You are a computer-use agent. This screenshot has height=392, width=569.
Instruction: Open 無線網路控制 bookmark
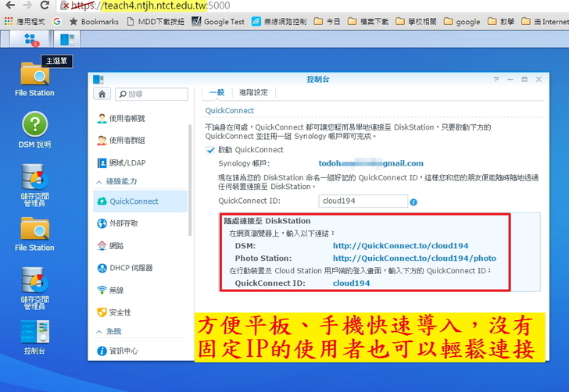pos(279,22)
